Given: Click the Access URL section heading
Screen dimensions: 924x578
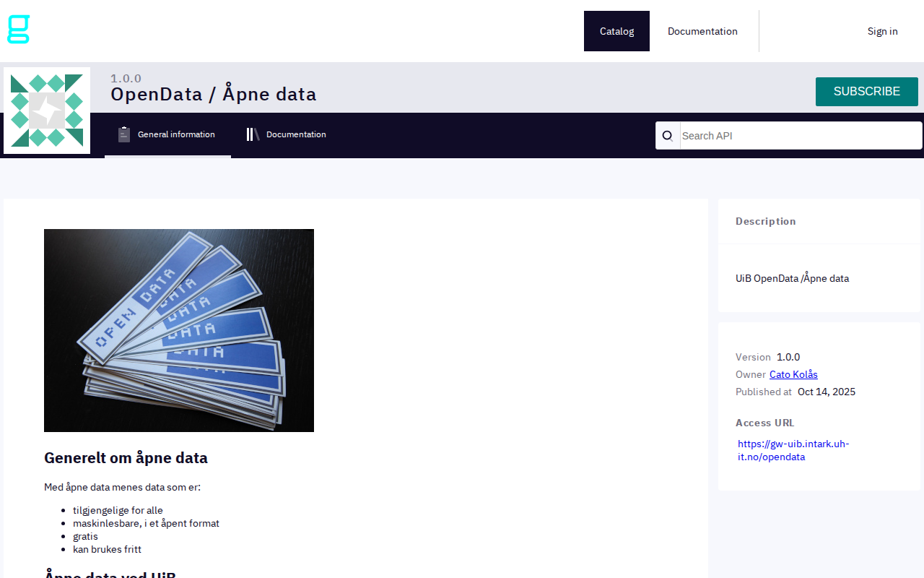Looking at the screenshot, I should (764, 423).
